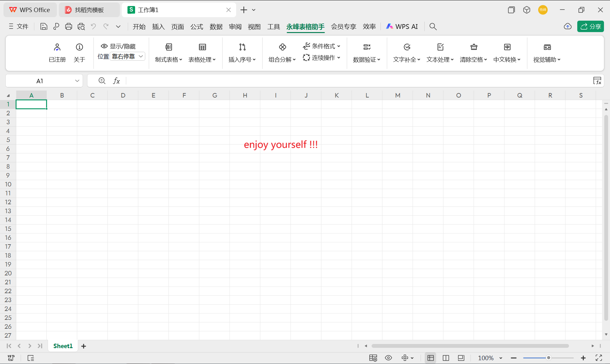This screenshot has height=364, width=610.
Task: Click the VB macro icon in the status bar
Action: tap(10, 358)
